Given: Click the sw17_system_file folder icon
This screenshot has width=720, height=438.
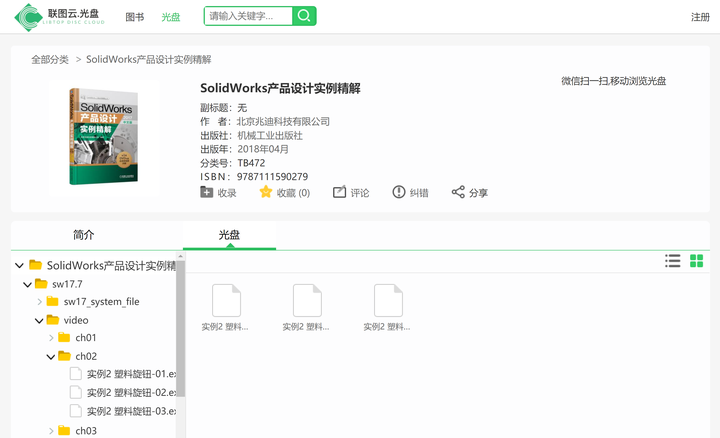Looking at the screenshot, I should pos(53,301).
